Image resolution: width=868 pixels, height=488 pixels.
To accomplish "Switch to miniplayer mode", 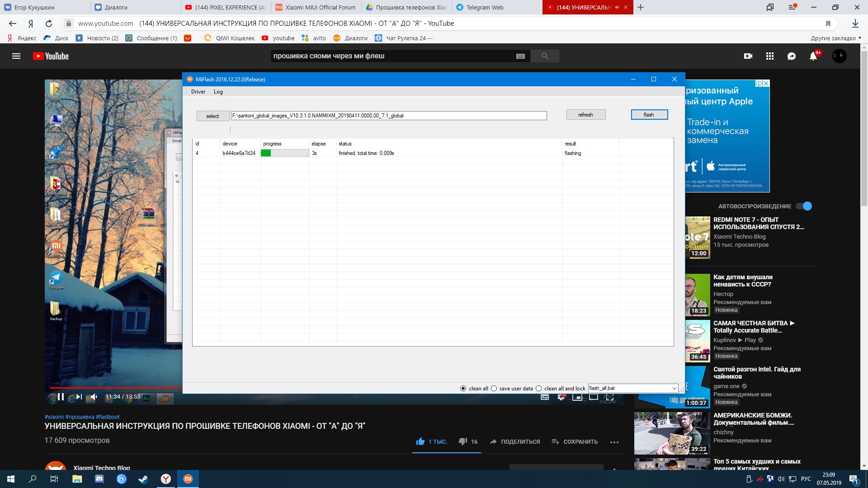I will tap(577, 397).
